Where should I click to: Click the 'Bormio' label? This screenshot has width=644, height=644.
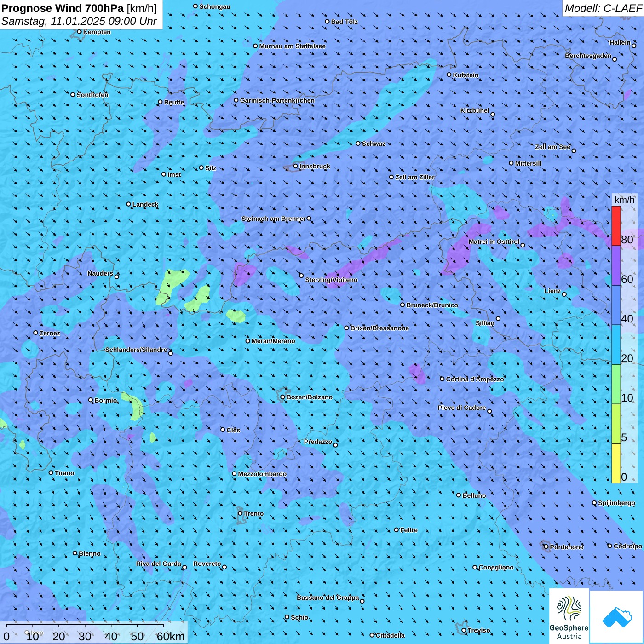[106, 400]
